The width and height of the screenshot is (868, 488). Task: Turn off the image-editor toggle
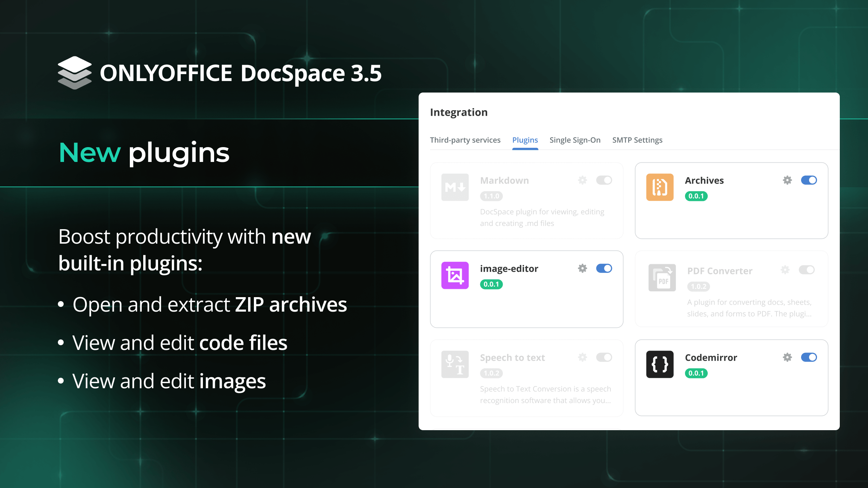(604, 268)
